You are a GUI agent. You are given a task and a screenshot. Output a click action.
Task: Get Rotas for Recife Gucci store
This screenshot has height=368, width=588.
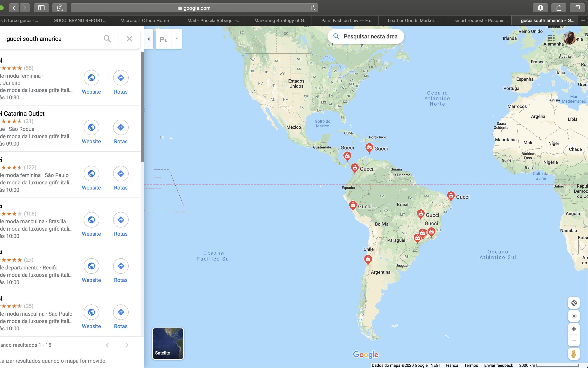pos(121,266)
